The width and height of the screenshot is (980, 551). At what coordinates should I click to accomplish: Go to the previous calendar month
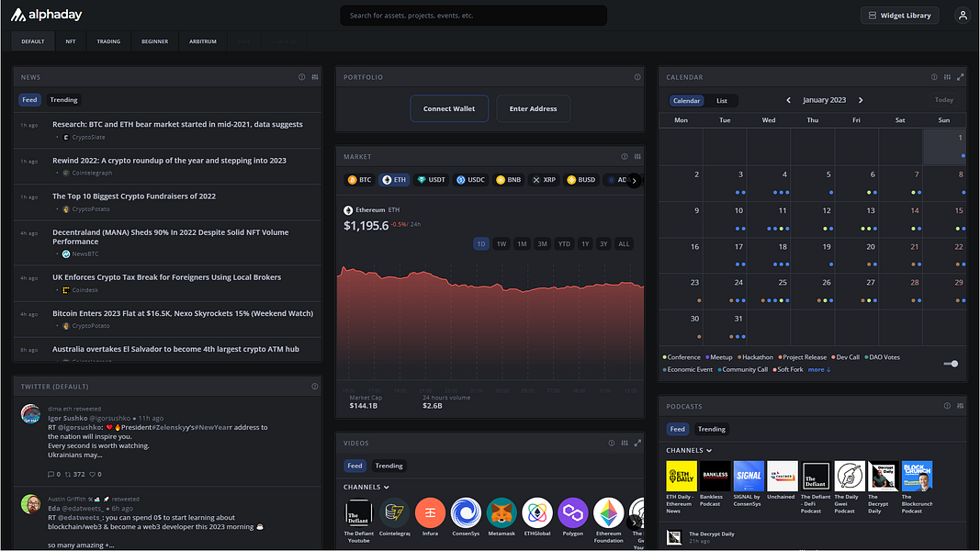(788, 100)
